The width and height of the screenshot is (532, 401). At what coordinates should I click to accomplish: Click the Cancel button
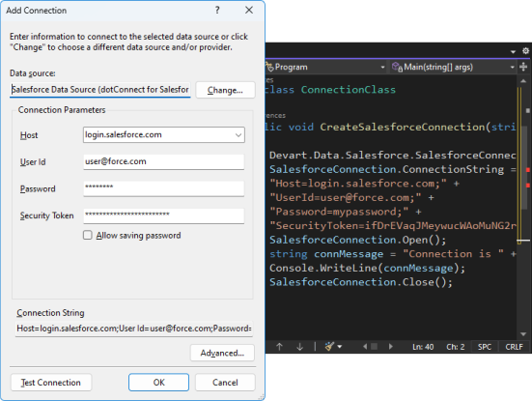click(225, 383)
